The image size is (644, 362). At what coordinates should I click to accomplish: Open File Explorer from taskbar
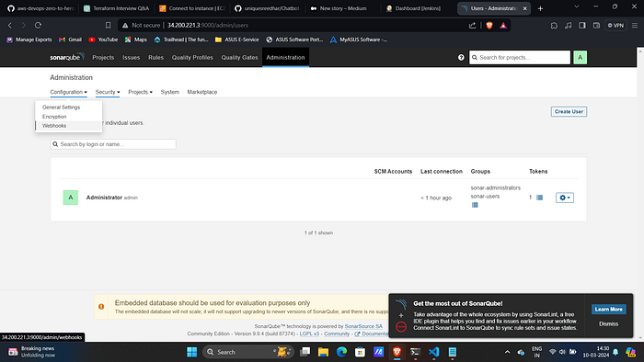323,352
